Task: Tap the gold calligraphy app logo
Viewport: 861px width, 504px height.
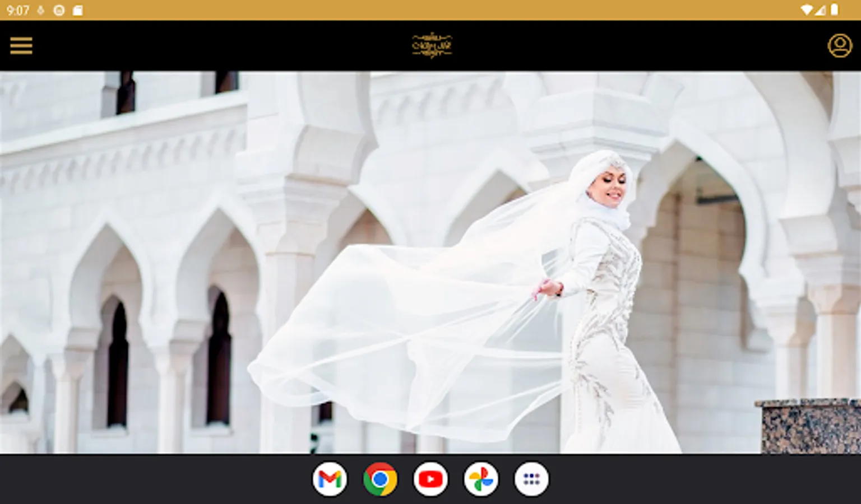Action: (432, 45)
